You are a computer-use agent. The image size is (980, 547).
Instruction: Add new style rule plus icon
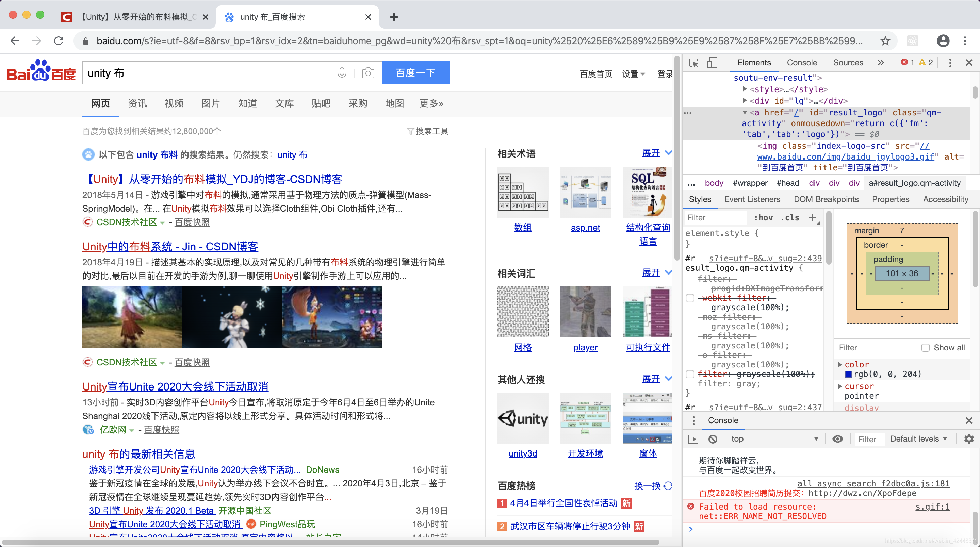[x=813, y=218]
